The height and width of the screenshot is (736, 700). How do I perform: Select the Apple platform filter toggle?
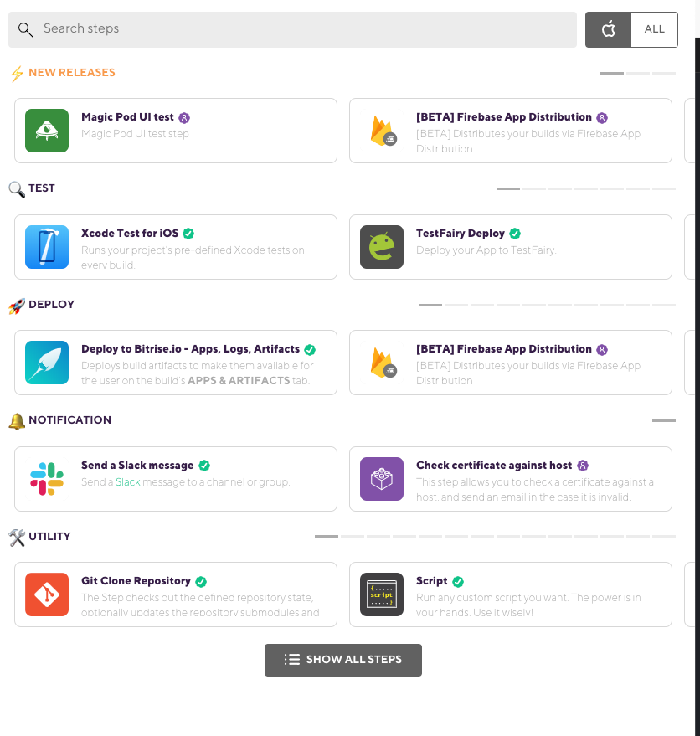pyautogui.click(x=609, y=29)
